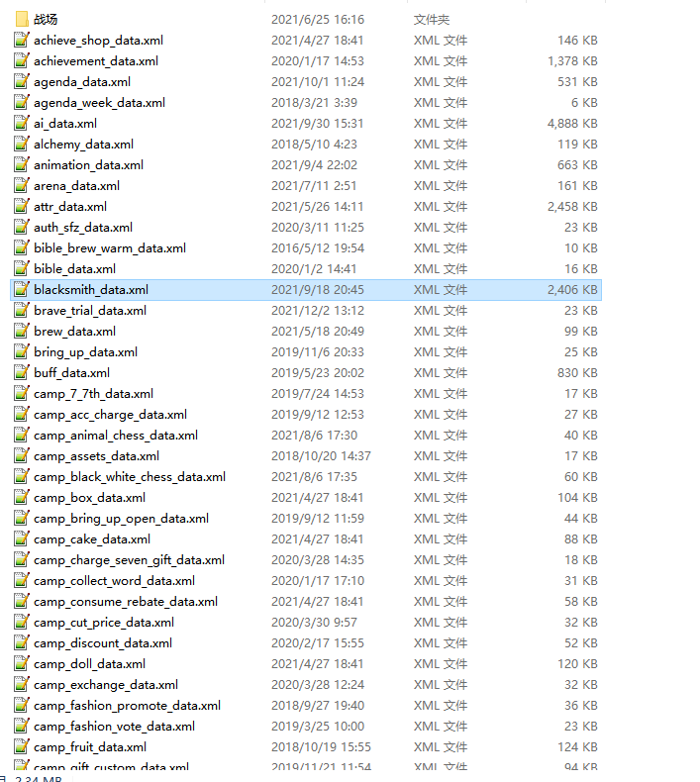The height and width of the screenshot is (782, 700).
Task: Click the 2021/5/18 date of brew_data.xml
Action: click(317, 332)
